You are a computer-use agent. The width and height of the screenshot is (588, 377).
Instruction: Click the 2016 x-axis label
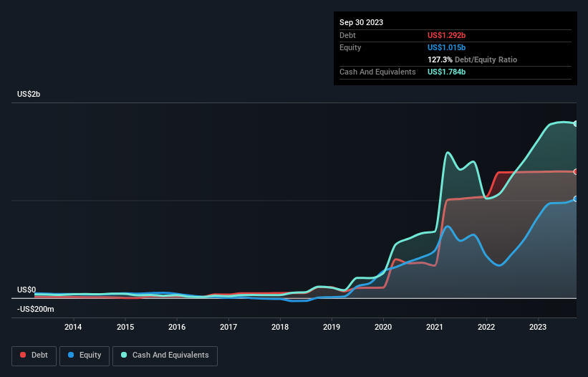(x=177, y=327)
